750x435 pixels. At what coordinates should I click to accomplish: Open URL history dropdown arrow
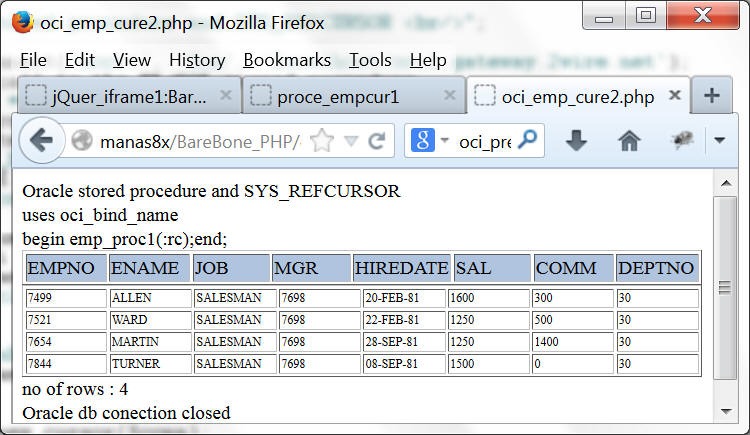point(351,141)
